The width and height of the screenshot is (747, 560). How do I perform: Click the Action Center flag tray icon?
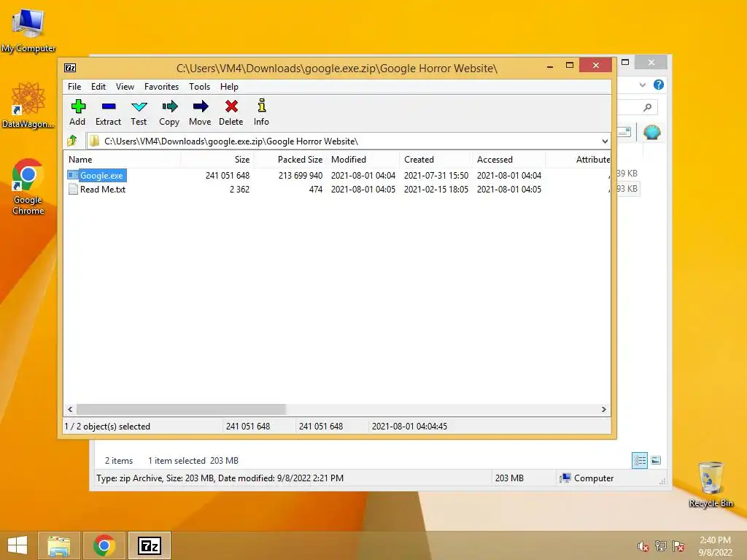(679, 546)
